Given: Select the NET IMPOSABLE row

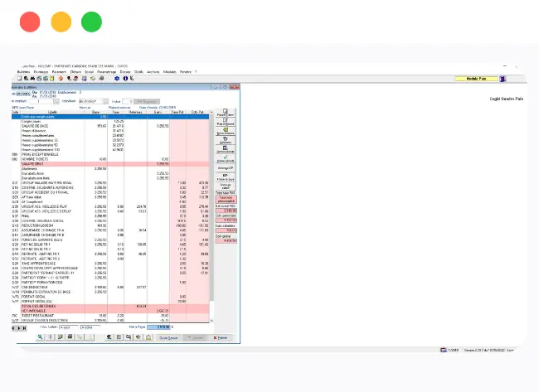Looking at the screenshot, I should 110,311.
